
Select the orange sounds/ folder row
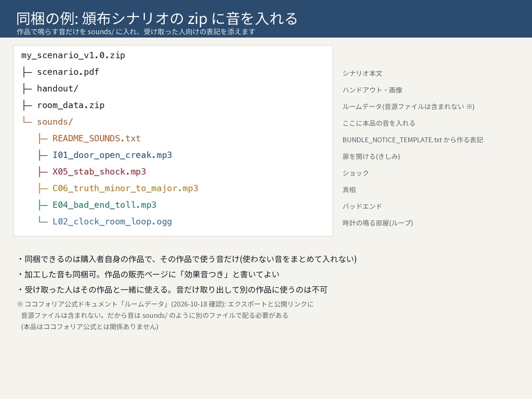pos(55,122)
